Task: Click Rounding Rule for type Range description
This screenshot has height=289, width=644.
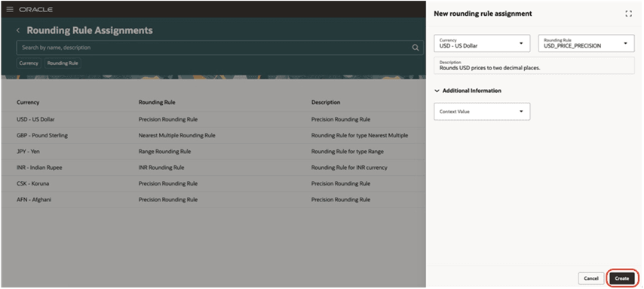Action: click(x=348, y=151)
